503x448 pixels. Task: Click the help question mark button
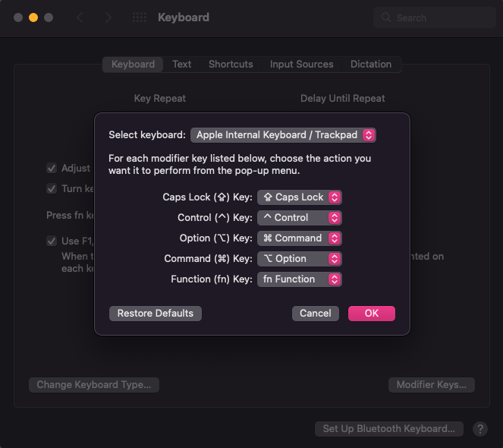tap(479, 429)
